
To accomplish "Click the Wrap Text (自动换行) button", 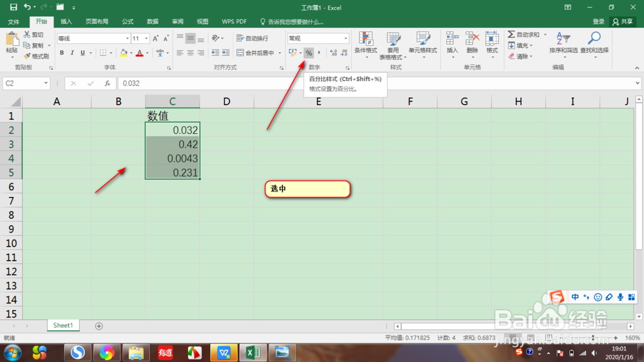I will pos(252,38).
